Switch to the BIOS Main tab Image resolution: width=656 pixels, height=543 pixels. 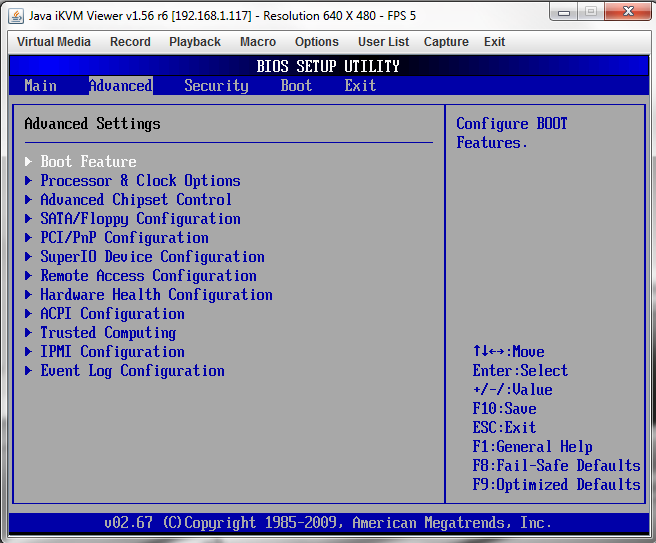coord(40,86)
